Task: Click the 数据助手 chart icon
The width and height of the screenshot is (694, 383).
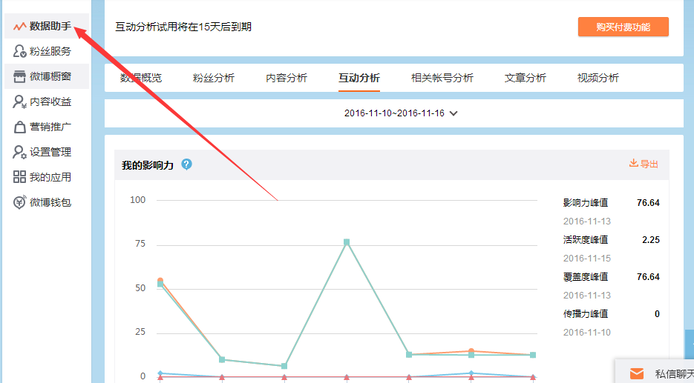Action: point(19,27)
